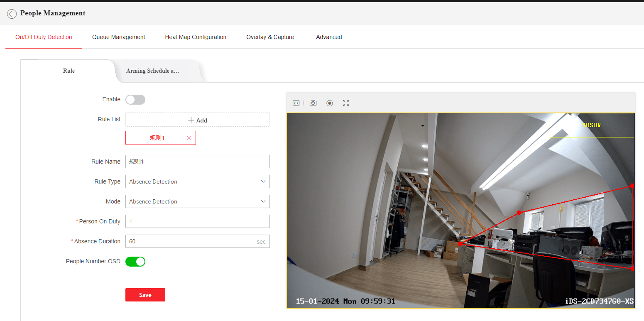Screen dimensions: 644x321
Task: Go back using the back arrow
Action: [x=12, y=14]
